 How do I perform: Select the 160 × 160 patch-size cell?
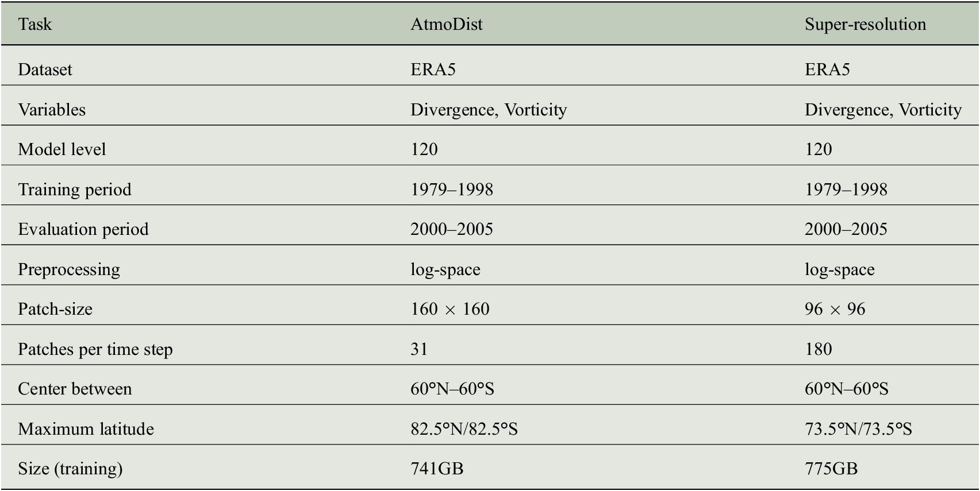[x=450, y=309]
